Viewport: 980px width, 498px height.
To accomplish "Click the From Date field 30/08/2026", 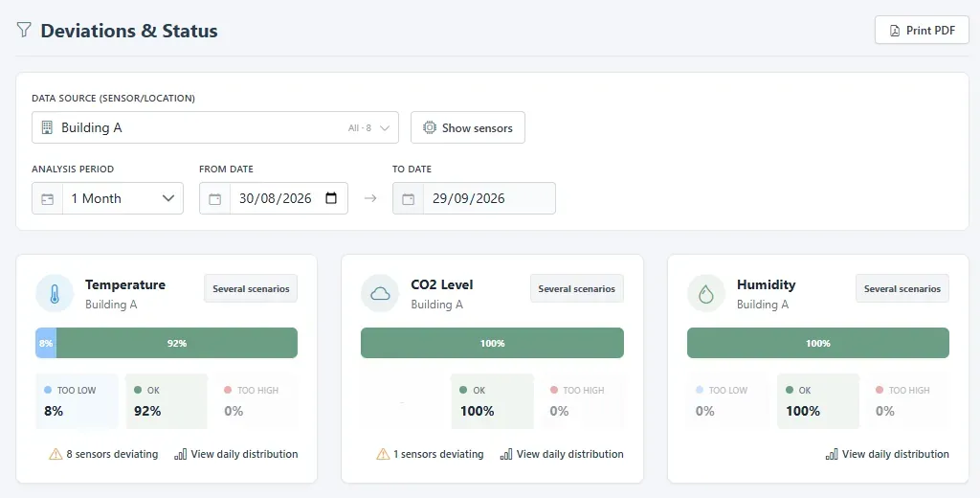I will click(274, 198).
